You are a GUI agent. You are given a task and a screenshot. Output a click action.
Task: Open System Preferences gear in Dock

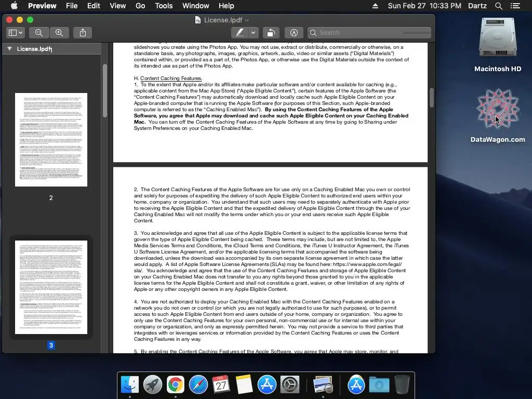(290, 385)
